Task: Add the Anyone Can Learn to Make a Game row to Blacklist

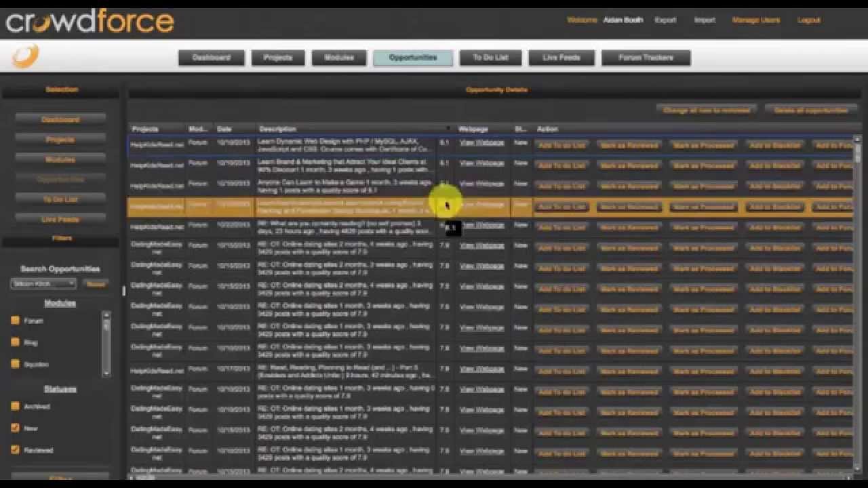Action: pyautogui.click(x=774, y=186)
